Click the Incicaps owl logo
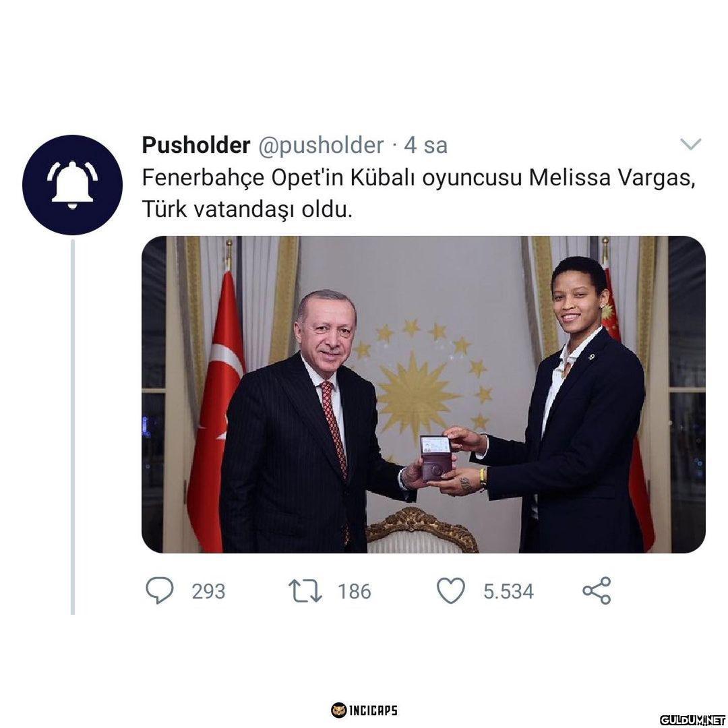Viewport: 728px width, 728px height. 338,710
